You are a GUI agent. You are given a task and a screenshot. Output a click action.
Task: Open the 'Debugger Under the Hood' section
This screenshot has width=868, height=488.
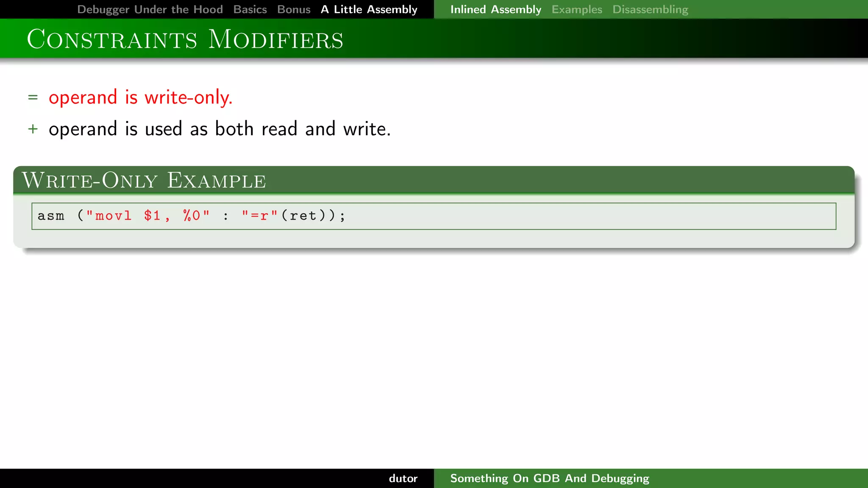(x=150, y=9)
